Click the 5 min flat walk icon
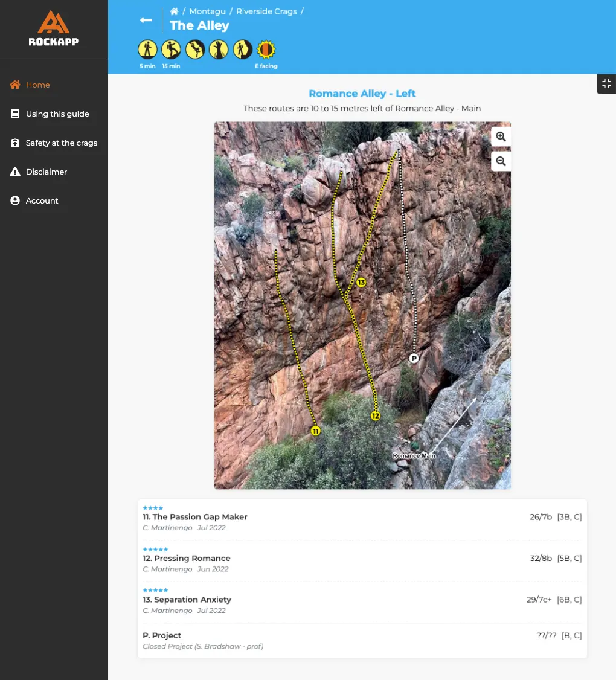 147,49
